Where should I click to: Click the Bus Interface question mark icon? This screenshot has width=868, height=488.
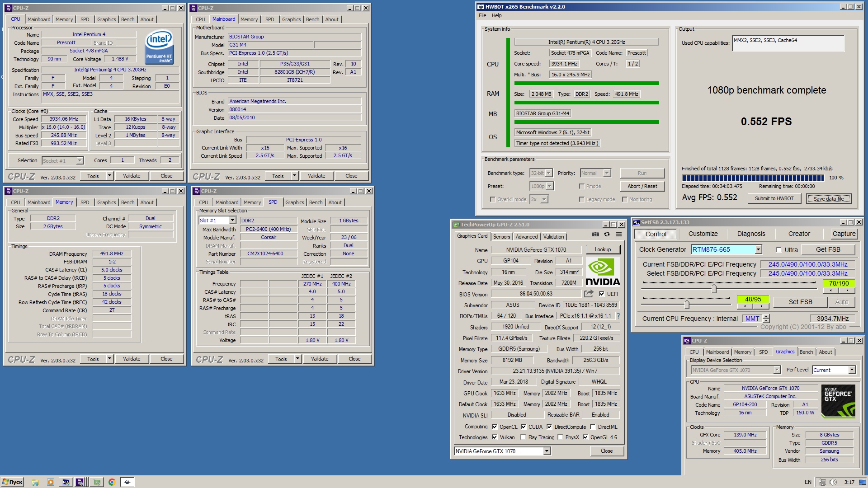[618, 316]
